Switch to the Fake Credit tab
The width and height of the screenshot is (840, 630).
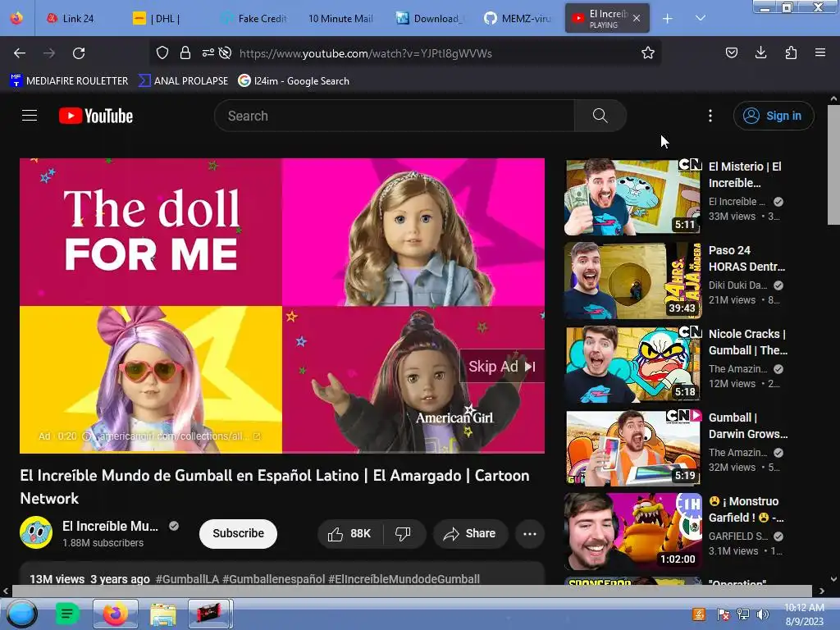click(253, 18)
